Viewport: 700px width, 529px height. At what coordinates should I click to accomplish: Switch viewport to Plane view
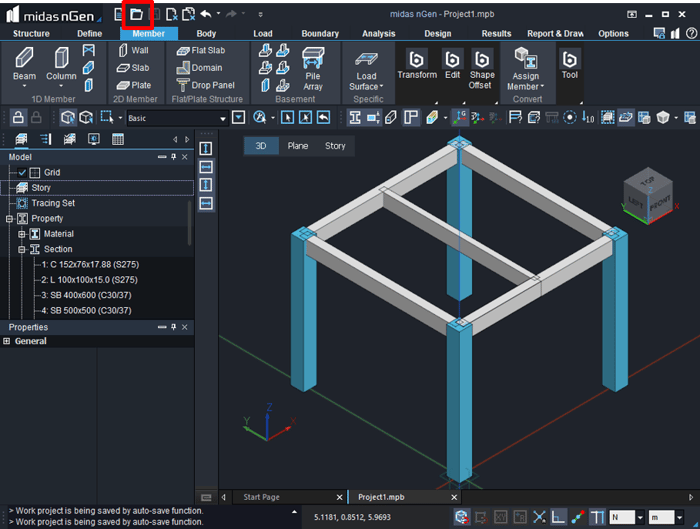coord(298,146)
